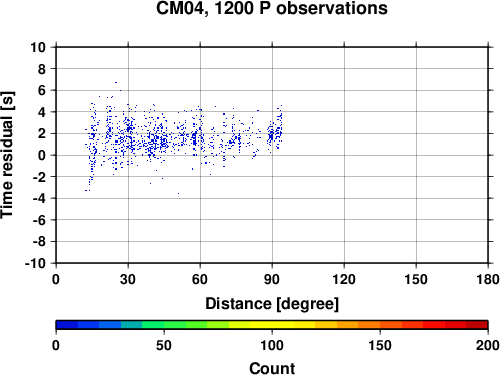Click the x-axis tick label '180'
The width and height of the screenshot is (500, 375).
coord(488,279)
